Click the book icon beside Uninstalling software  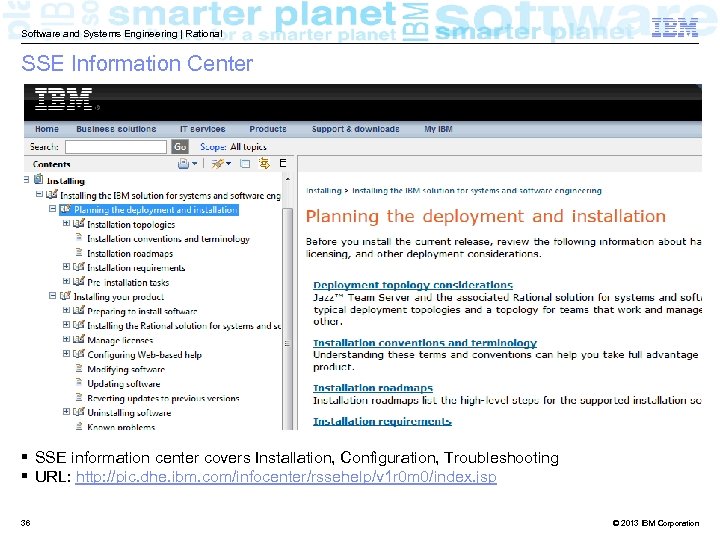[79, 411]
